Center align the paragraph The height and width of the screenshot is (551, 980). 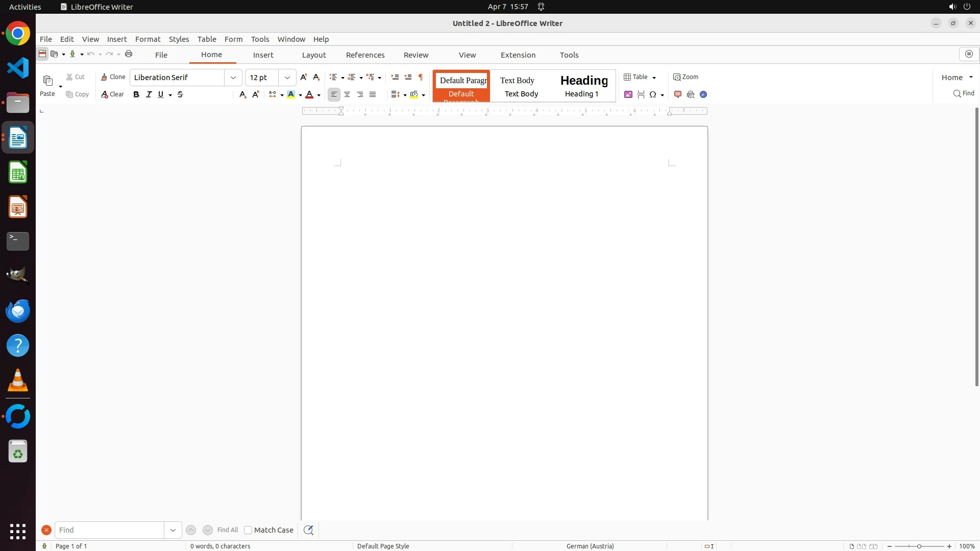tap(347, 94)
